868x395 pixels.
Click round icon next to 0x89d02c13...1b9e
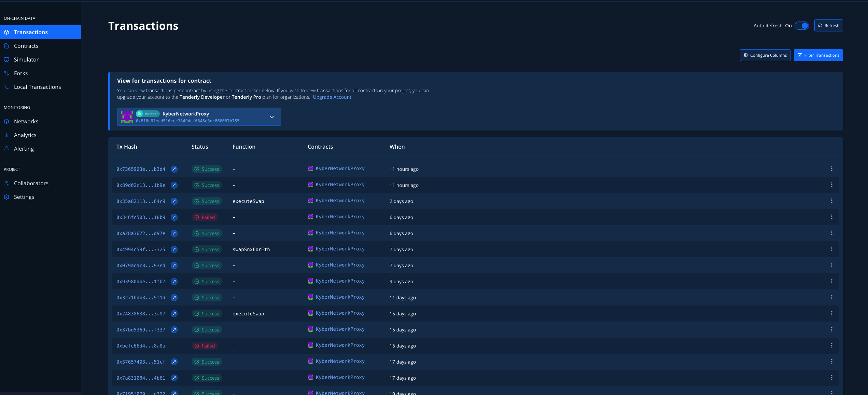(174, 185)
